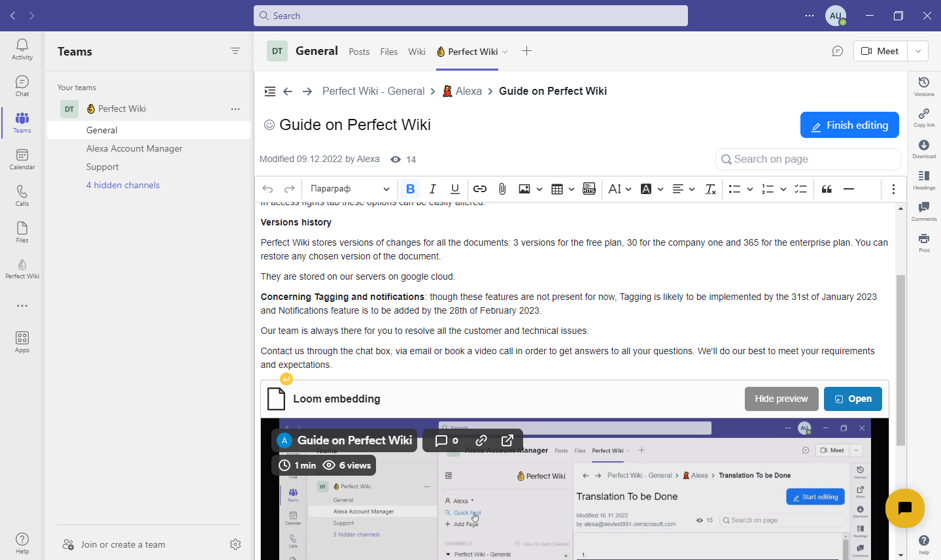Toggle italic formatting
This screenshot has height=560, width=941.
tap(432, 189)
